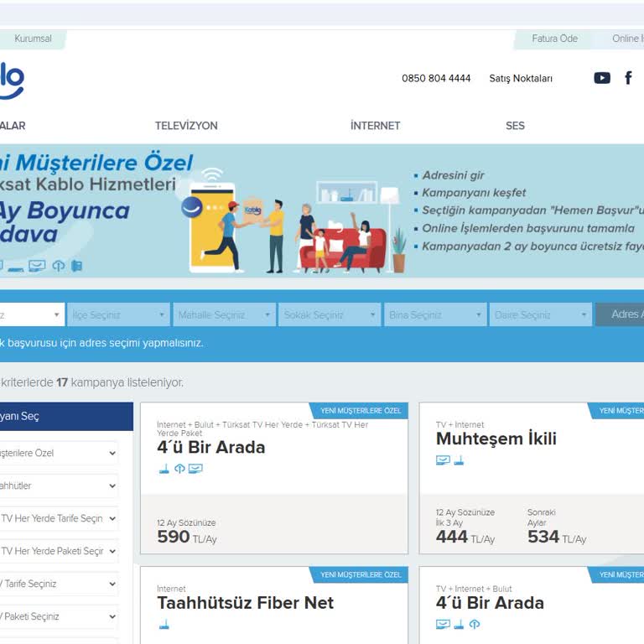
Task: Open Fatura Öde tab
Action: pyautogui.click(x=554, y=39)
